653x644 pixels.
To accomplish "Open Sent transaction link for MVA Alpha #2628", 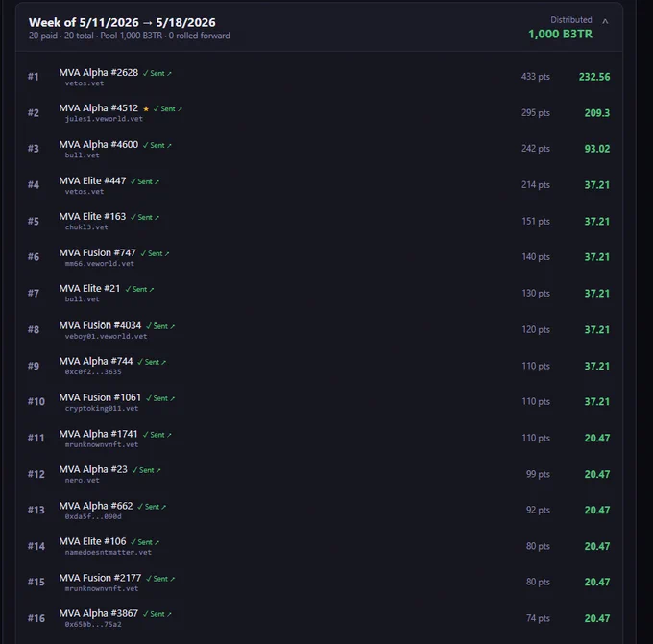I will click(157, 73).
